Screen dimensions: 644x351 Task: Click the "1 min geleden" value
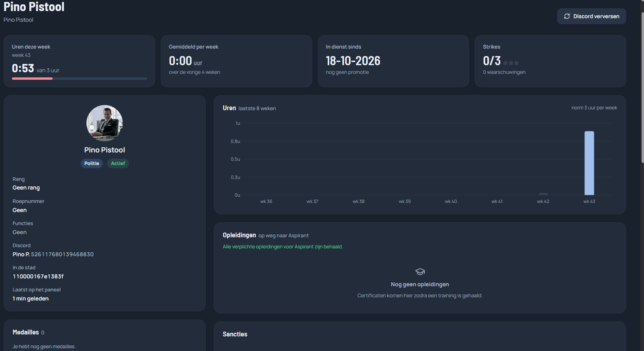pyautogui.click(x=31, y=298)
